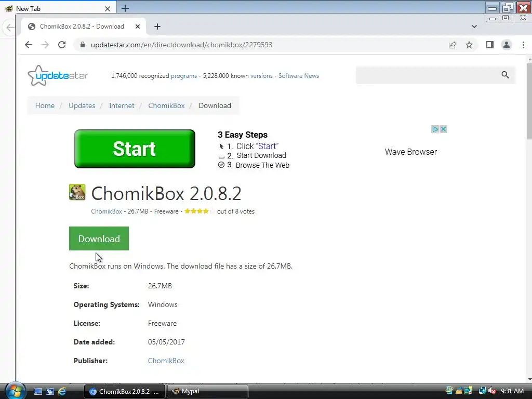This screenshot has height=399, width=532.
Task: Open the Software News link
Action: [x=299, y=76]
